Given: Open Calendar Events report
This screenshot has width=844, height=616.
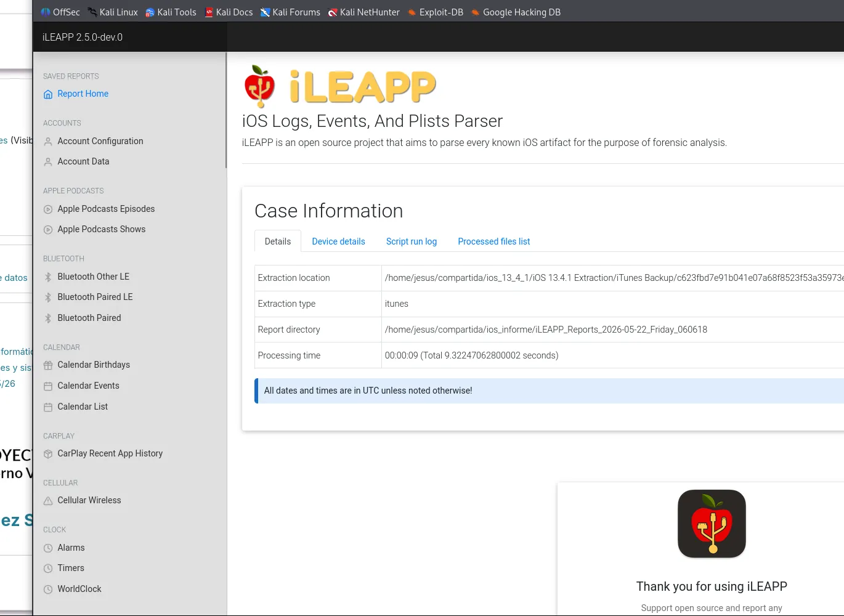Looking at the screenshot, I should pos(89,386).
